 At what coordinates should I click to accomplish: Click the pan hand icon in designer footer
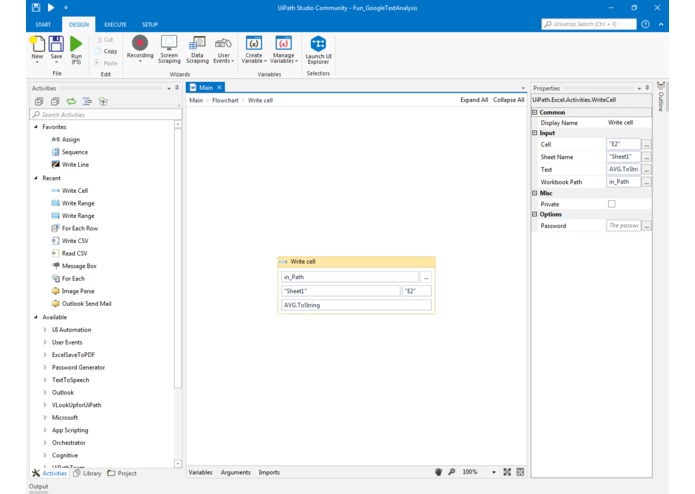[438, 472]
